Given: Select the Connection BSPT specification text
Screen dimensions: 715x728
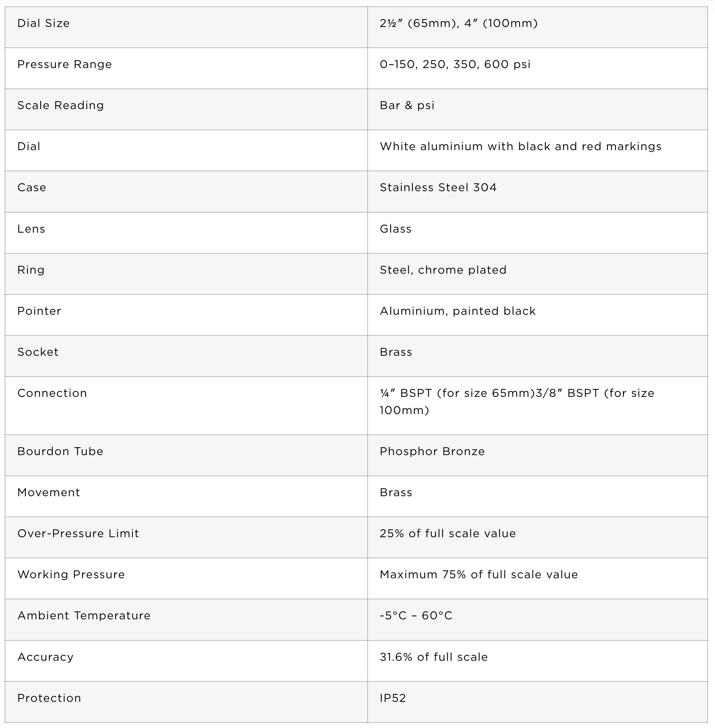Looking at the screenshot, I should tap(517, 402).
